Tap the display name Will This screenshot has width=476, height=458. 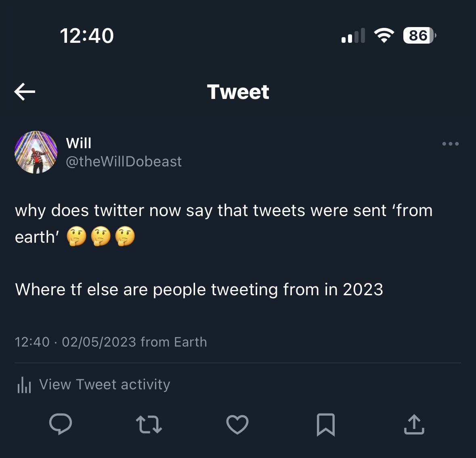point(79,143)
